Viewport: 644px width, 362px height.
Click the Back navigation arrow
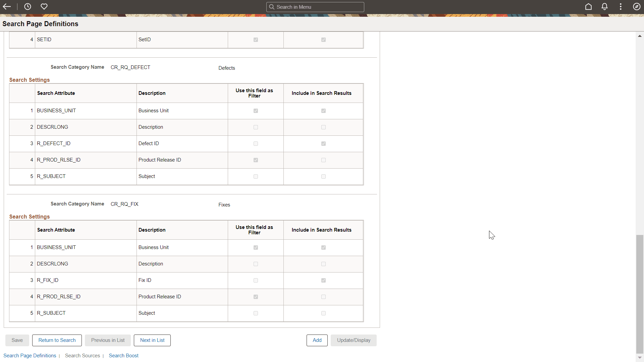click(7, 6)
